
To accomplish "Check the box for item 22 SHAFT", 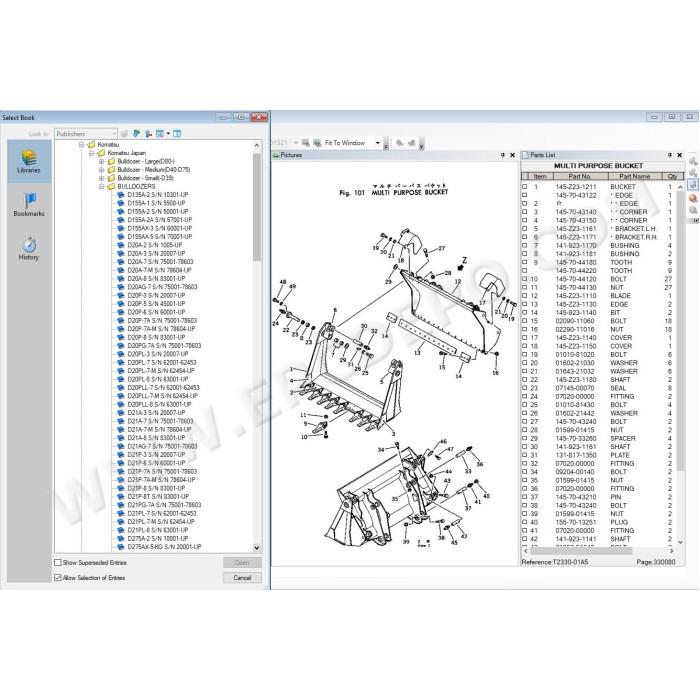I will point(525,379).
